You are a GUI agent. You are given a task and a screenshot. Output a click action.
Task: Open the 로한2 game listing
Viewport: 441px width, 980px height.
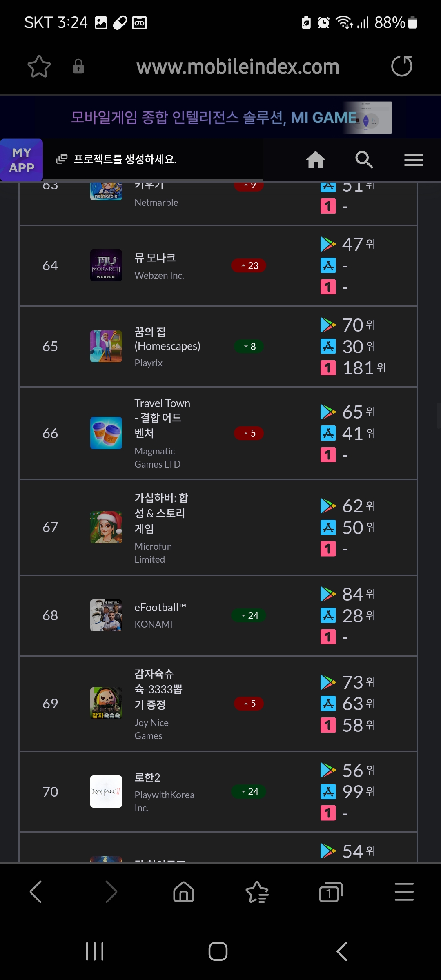(147, 777)
